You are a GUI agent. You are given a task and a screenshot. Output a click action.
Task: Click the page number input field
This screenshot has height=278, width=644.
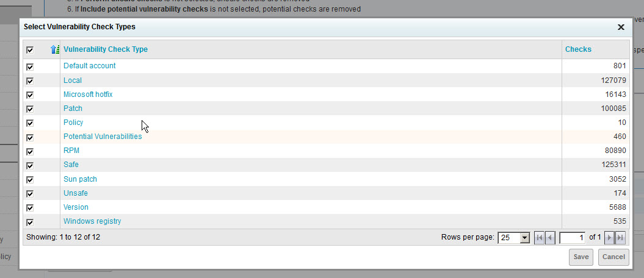(x=572, y=237)
